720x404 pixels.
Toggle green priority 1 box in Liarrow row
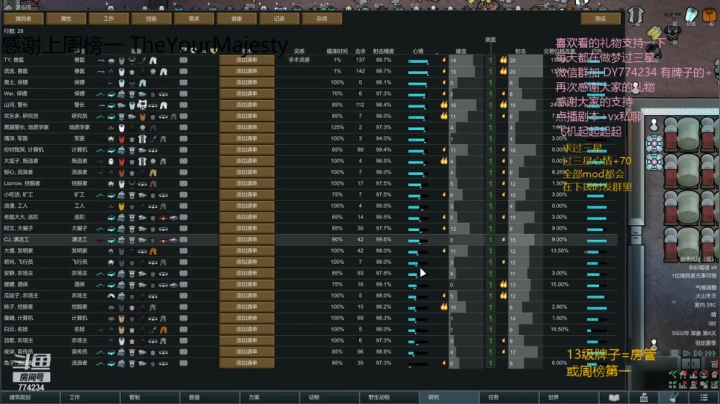coord(490,184)
